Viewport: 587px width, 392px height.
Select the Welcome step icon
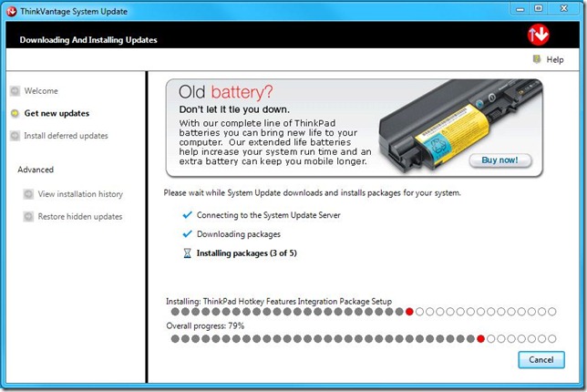[x=15, y=91]
